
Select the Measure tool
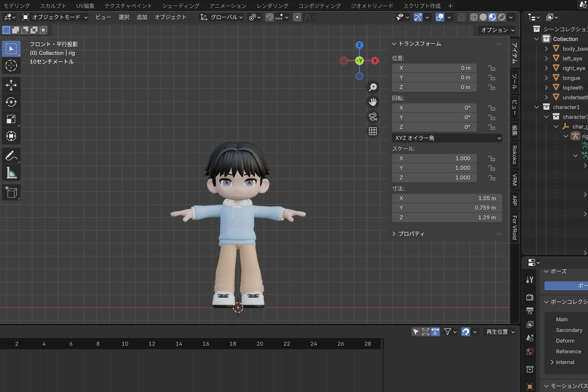point(11,173)
